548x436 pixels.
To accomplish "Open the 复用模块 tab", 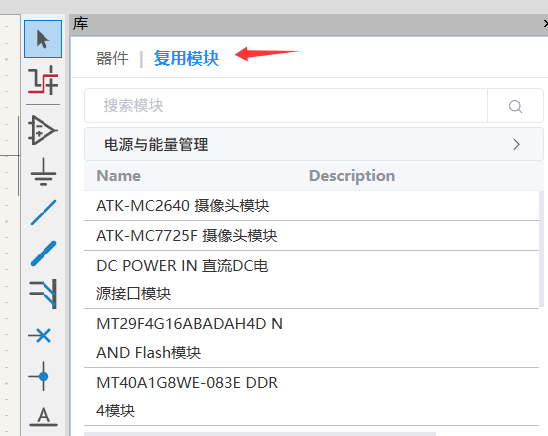I will pyautogui.click(x=186, y=58).
